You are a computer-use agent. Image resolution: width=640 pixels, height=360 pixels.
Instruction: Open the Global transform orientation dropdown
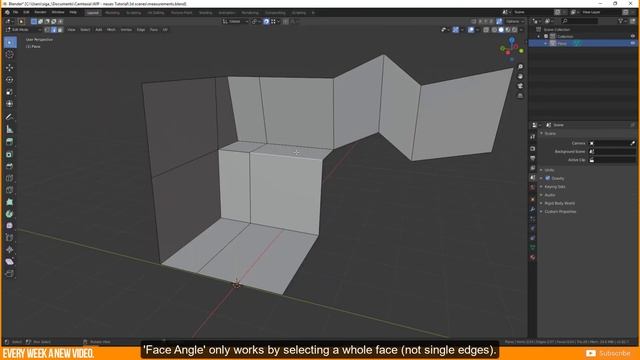tap(236, 21)
